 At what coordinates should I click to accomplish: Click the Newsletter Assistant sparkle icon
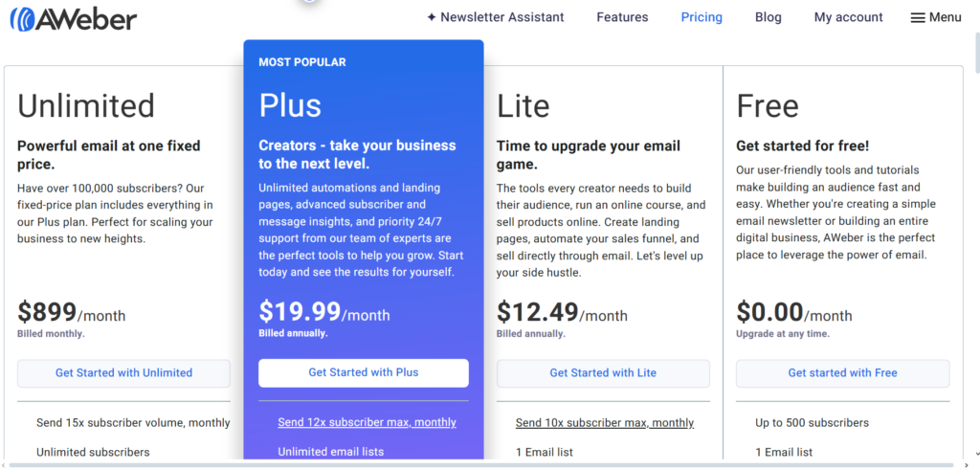[x=432, y=17]
